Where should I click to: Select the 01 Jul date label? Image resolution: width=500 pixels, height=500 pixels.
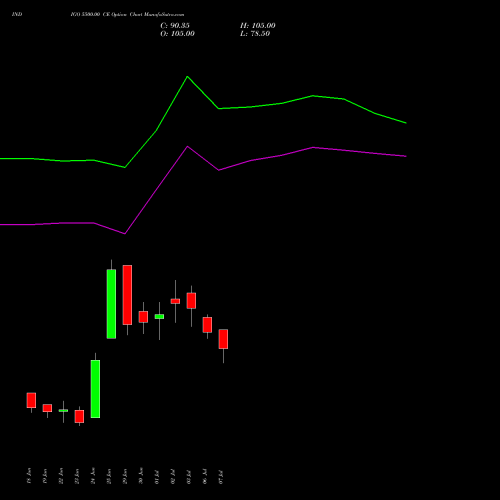coord(157,477)
